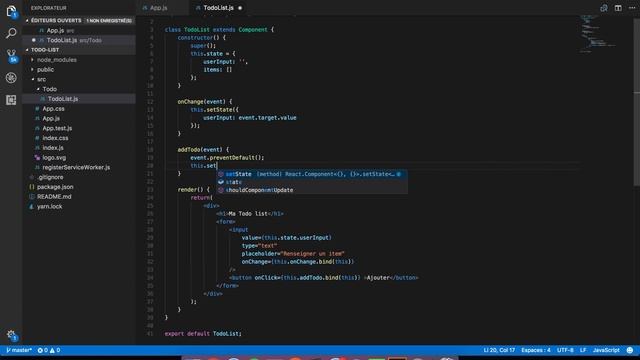Click the JavaScript language mode
The width and height of the screenshot is (640, 360).
click(x=606, y=350)
